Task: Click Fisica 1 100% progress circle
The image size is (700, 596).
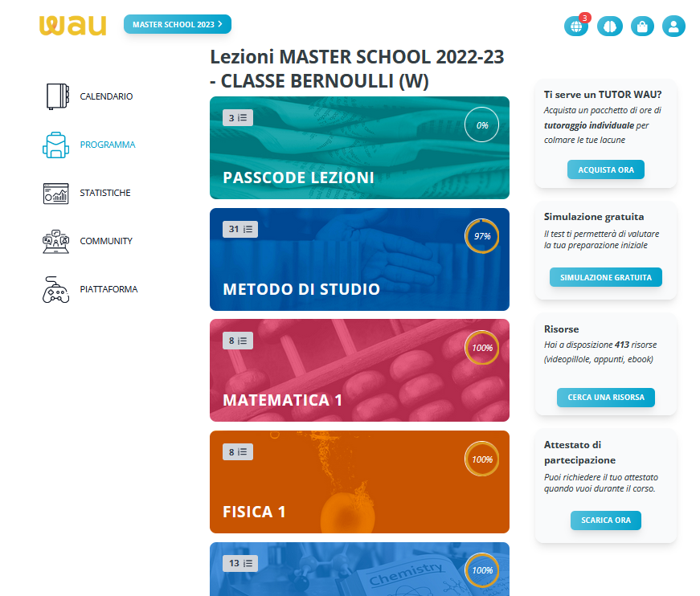Action: 481,459
